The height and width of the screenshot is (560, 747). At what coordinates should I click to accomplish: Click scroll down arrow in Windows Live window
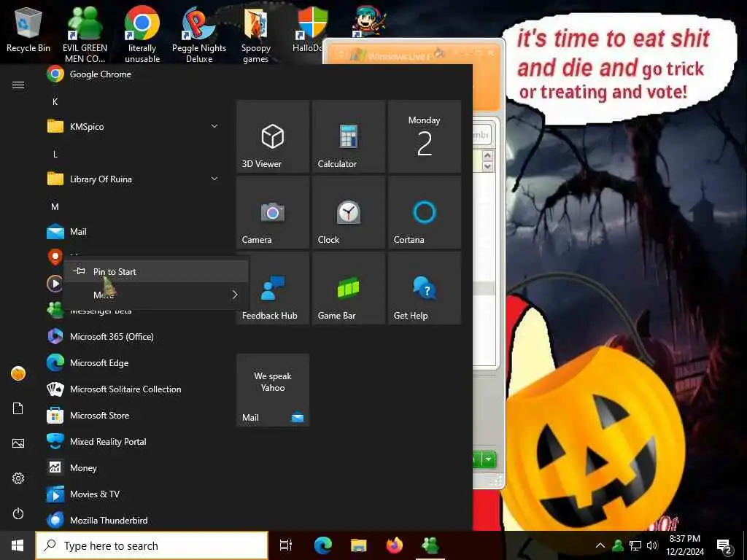click(487, 166)
